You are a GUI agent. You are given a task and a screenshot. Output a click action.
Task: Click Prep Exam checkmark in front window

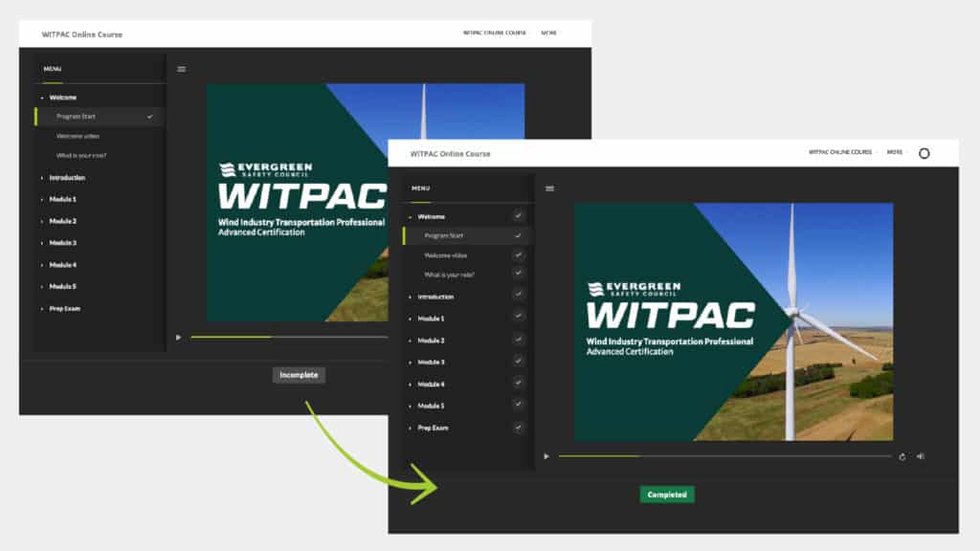point(518,428)
